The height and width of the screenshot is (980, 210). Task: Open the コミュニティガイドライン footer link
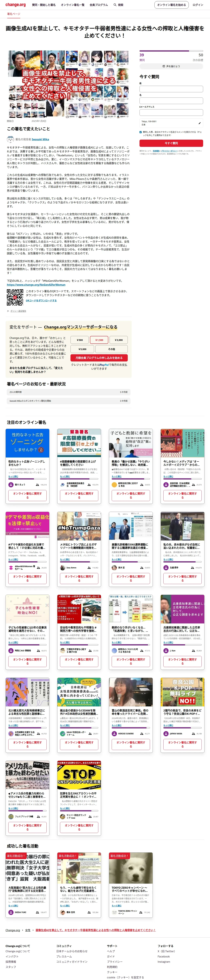point(72,962)
